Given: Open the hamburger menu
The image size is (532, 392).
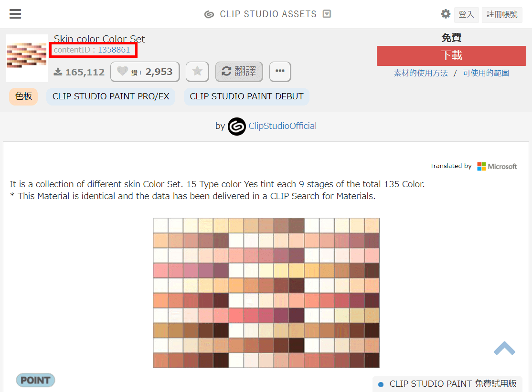Looking at the screenshot, I should pyautogui.click(x=15, y=14).
